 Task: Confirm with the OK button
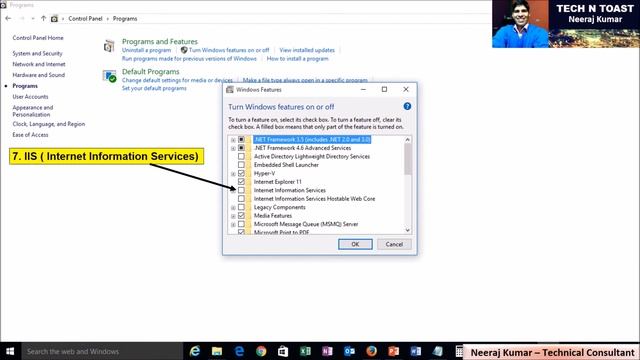pos(355,244)
